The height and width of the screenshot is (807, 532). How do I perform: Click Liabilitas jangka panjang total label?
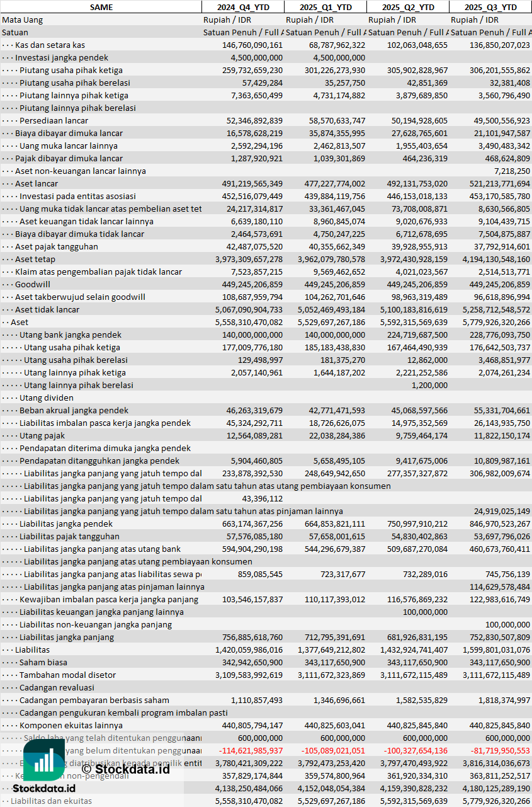pyautogui.click(x=67, y=637)
